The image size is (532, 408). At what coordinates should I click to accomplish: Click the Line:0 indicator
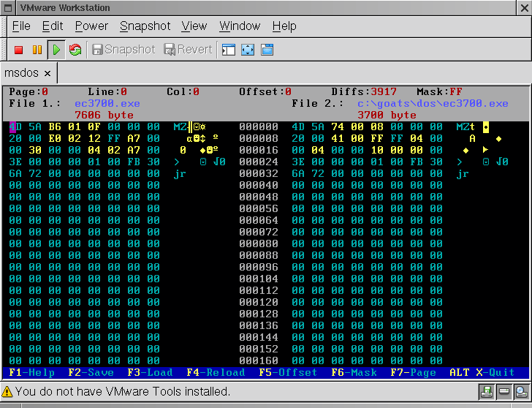[x=107, y=91]
